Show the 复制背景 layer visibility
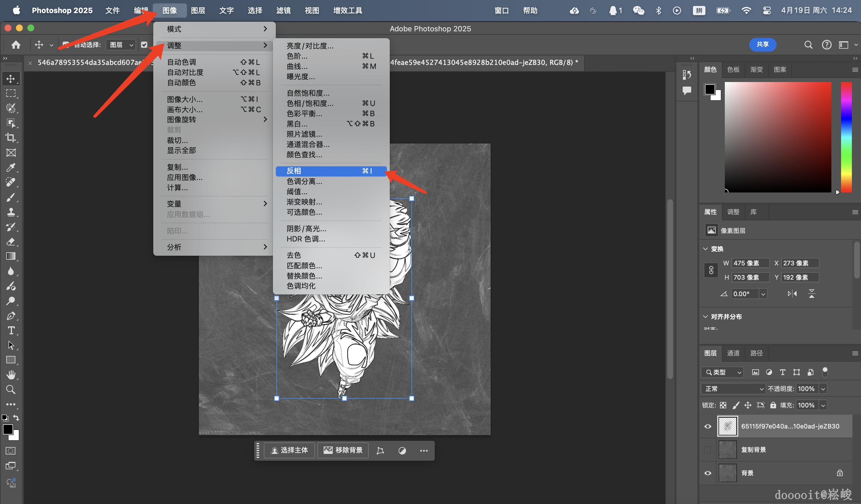 (x=708, y=450)
